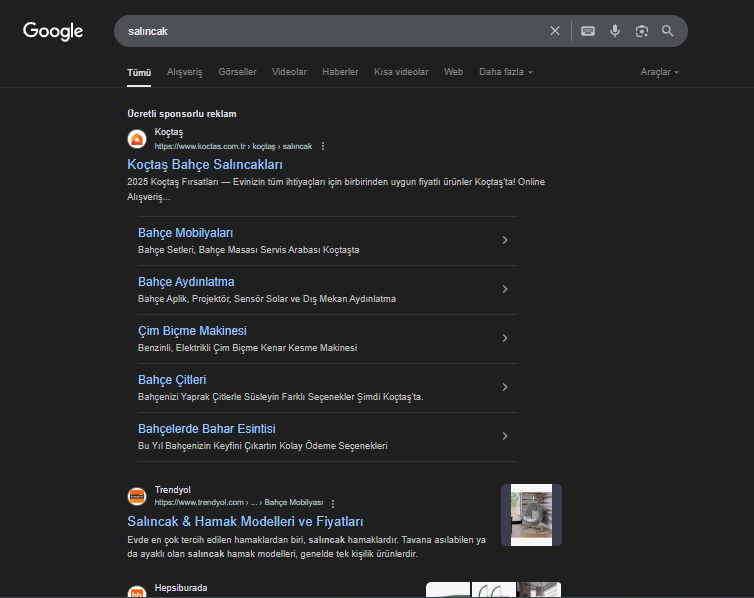The image size is (754, 598).
Task: Click the Trendyol result description snippet
Action: [306, 547]
